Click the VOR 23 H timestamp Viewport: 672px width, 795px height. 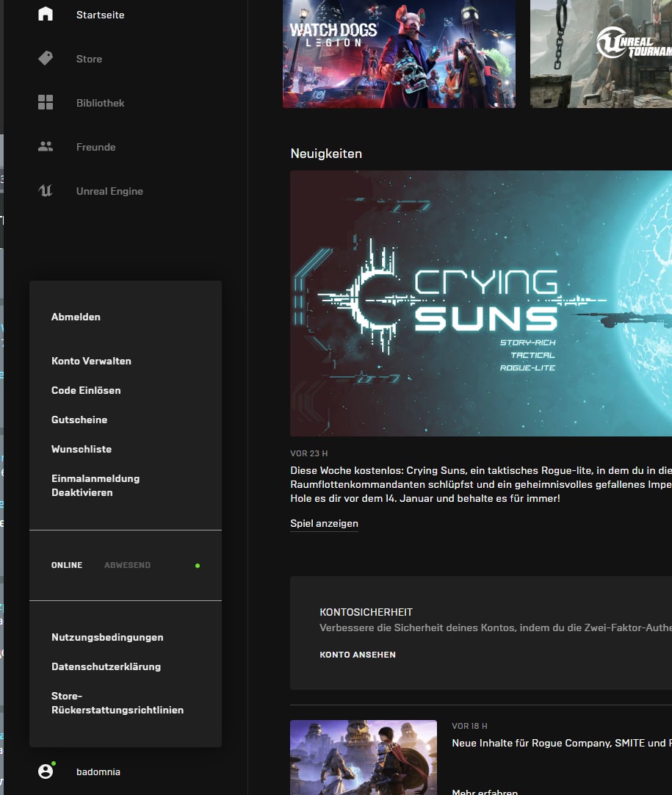click(x=309, y=453)
